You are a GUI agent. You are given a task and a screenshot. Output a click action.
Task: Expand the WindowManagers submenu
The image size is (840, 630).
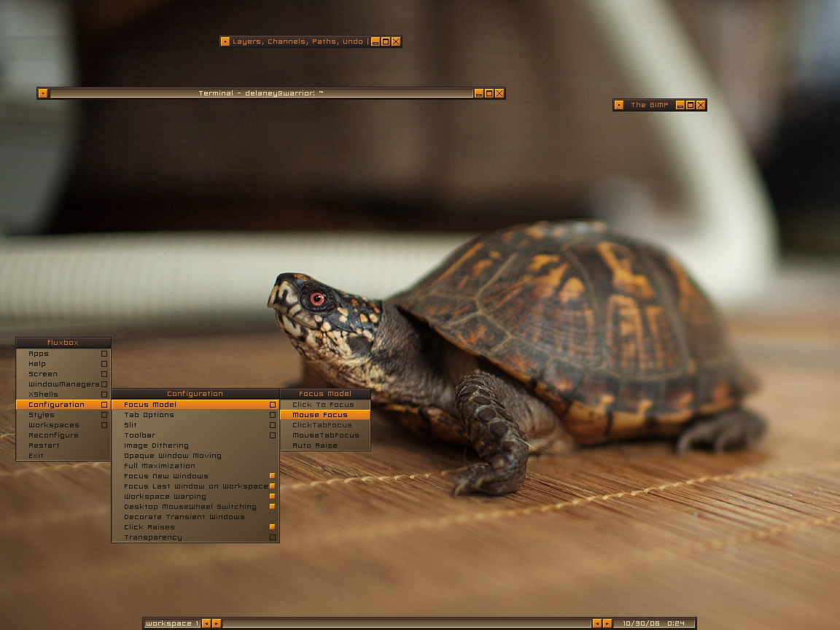(63, 384)
